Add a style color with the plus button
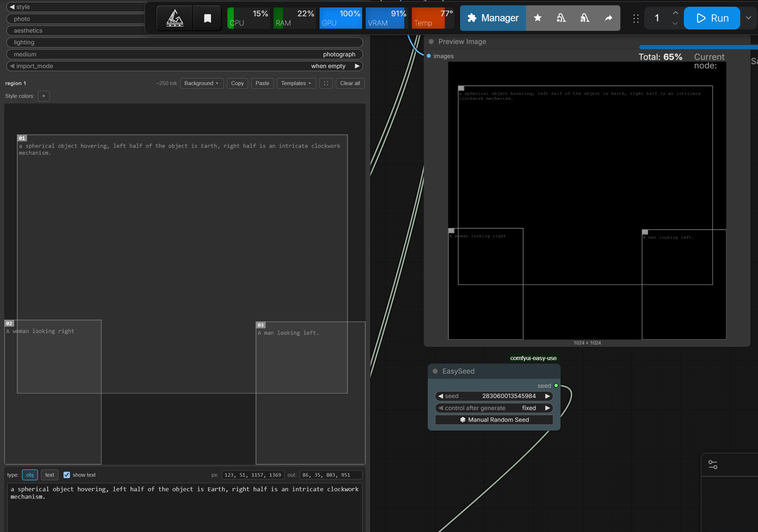The image size is (758, 532). coord(44,96)
